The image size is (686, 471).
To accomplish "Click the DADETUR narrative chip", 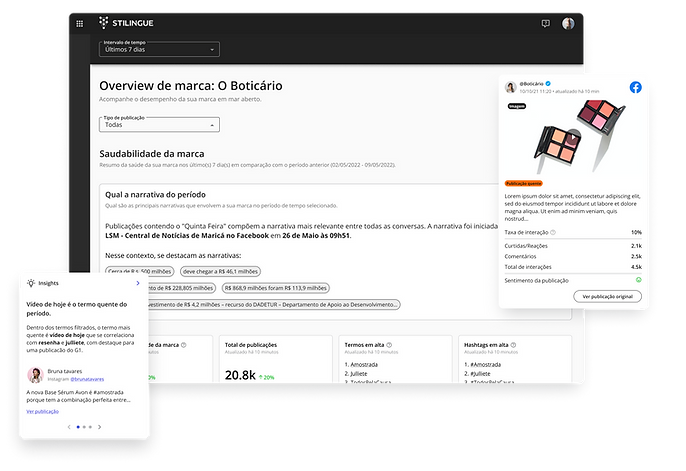I will pos(275,305).
